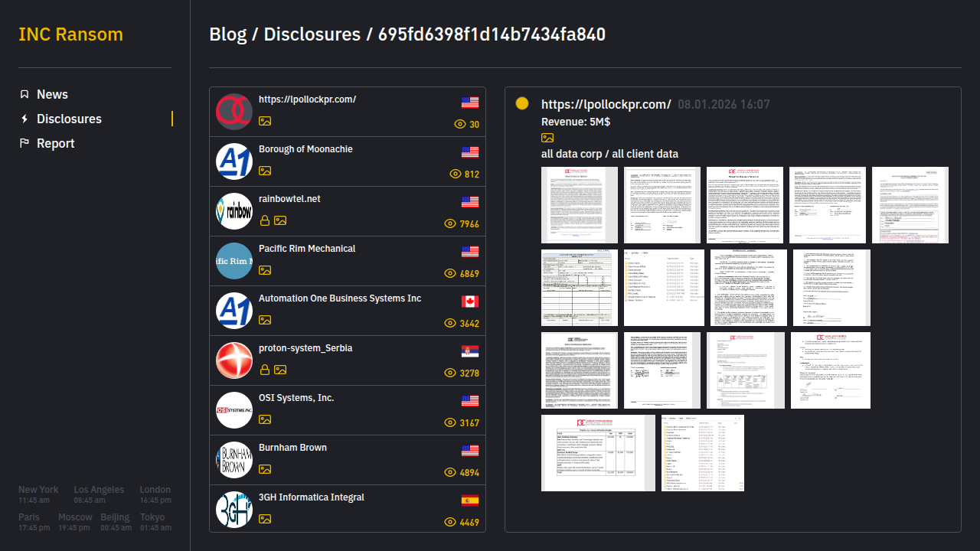The image size is (980, 551).
Task: Open the first document thumbnail in top row
Action: tap(579, 205)
